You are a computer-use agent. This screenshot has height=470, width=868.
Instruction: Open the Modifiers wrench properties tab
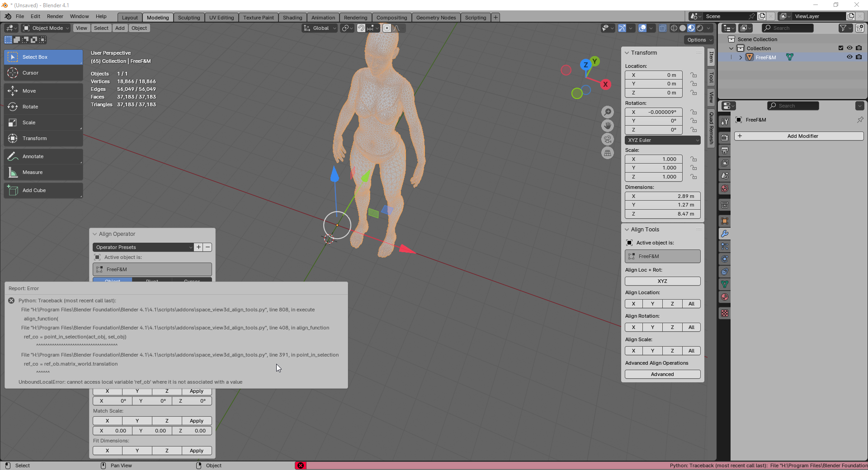tap(725, 234)
